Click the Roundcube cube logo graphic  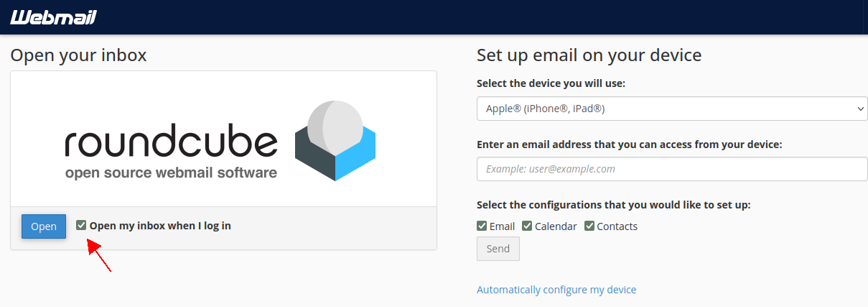pos(335,142)
